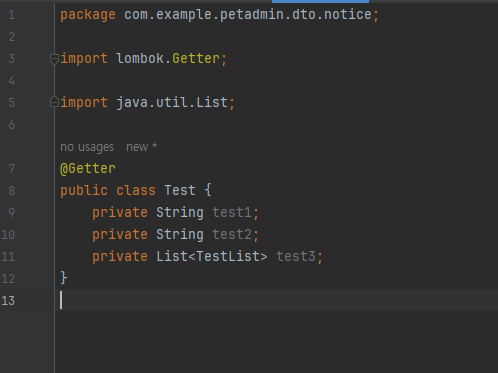
Task: Click the blue highlighted tab indicator at top
Action: tap(320, 1)
